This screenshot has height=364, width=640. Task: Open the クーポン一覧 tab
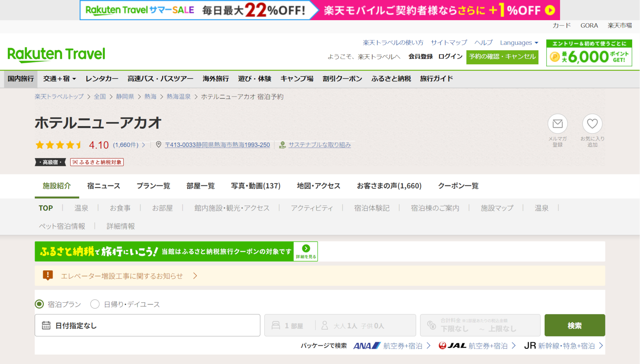(x=458, y=186)
